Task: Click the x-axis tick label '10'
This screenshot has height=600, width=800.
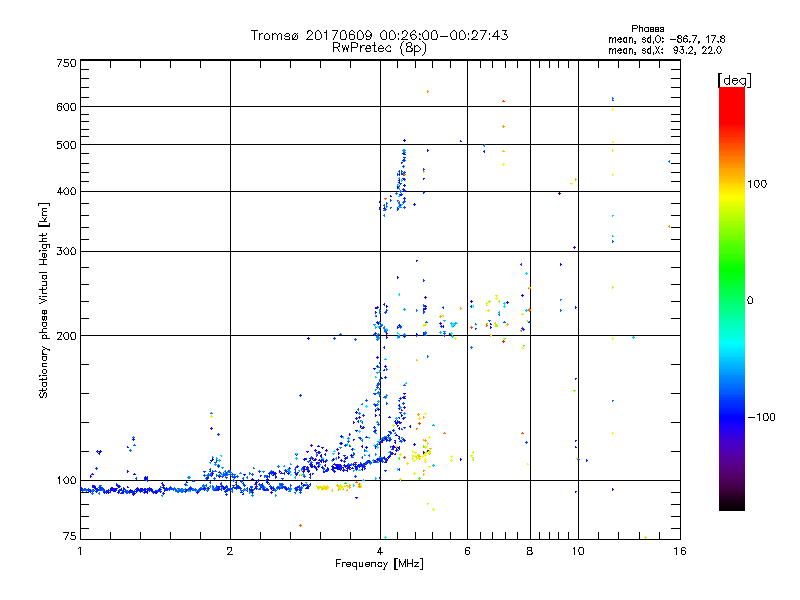Action: [578, 551]
